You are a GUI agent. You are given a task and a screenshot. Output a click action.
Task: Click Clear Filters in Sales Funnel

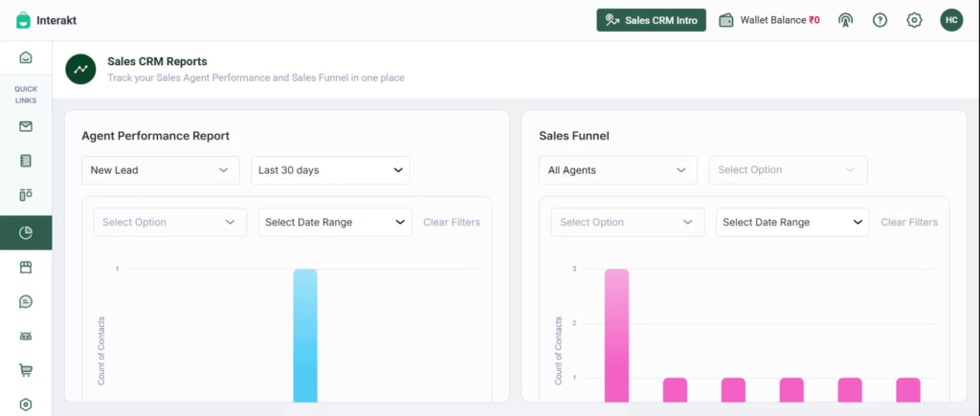tap(909, 223)
